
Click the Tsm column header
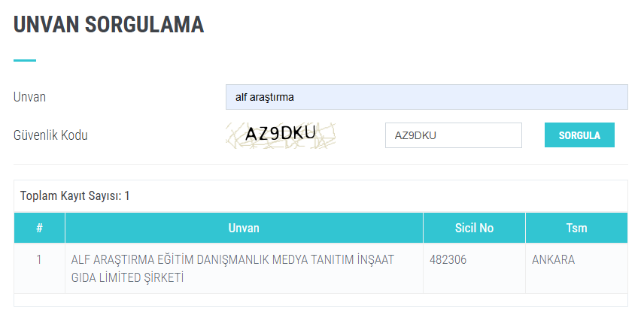pos(576,228)
